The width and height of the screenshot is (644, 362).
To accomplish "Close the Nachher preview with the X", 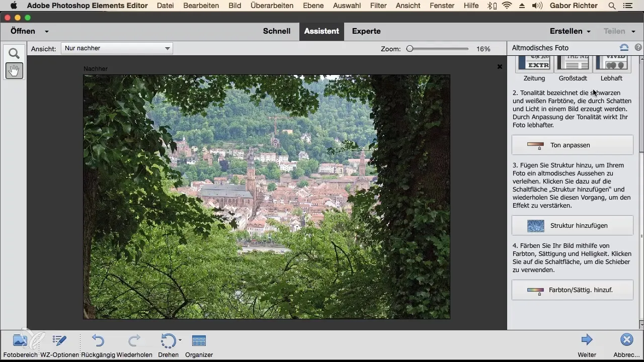I will click(x=500, y=66).
